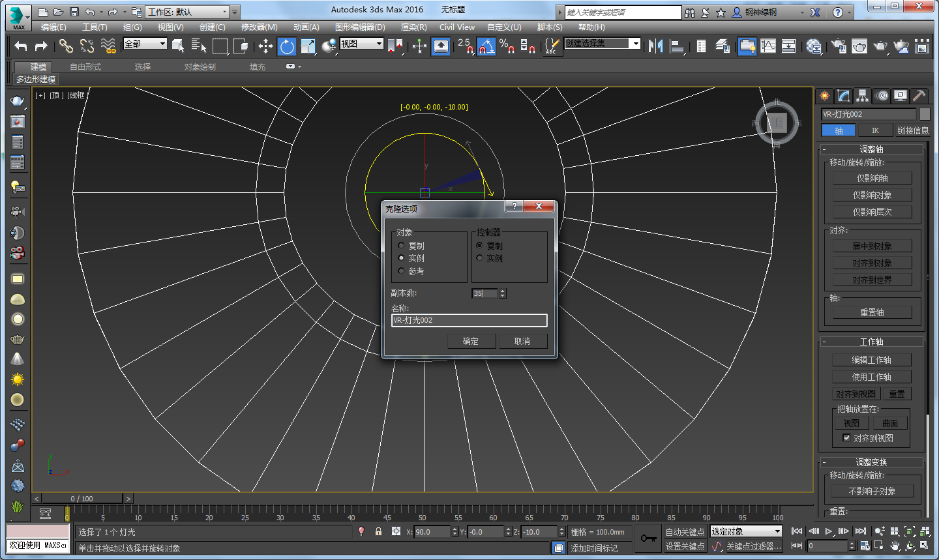Select the object 复制 (Copy) radio option
Viewport: 939px width, 560px height.
click(x=401, y=246)
